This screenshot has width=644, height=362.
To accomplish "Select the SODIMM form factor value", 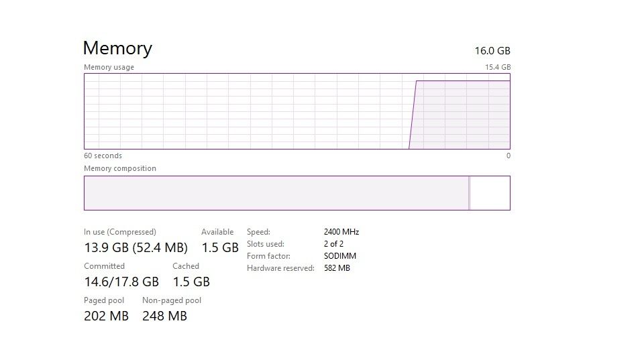I will (x=340, y=256).
